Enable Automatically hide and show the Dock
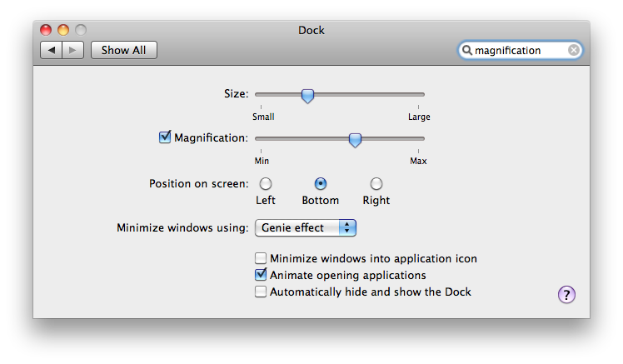Screen dimensions: 623x364 (x=261, y=292)
